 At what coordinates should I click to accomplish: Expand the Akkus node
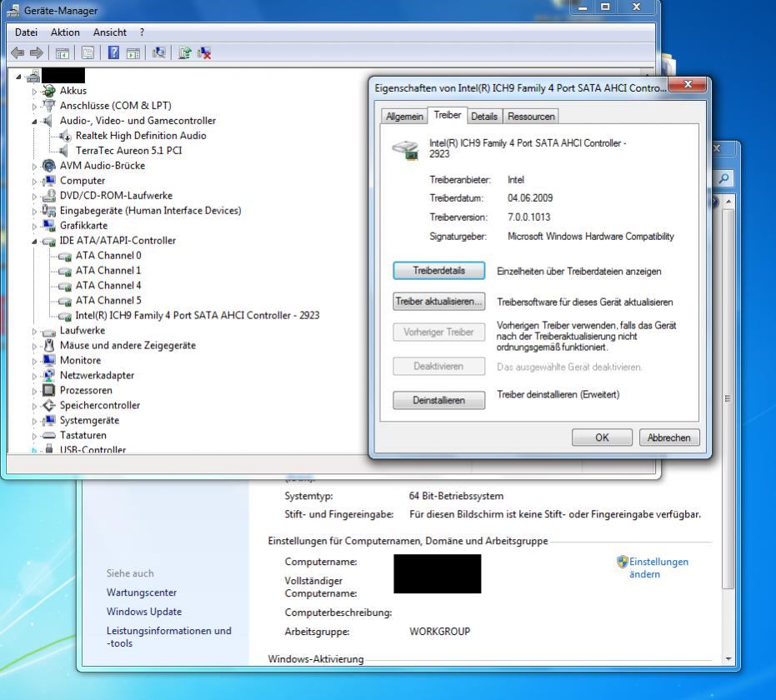click(x=34, y=92)
